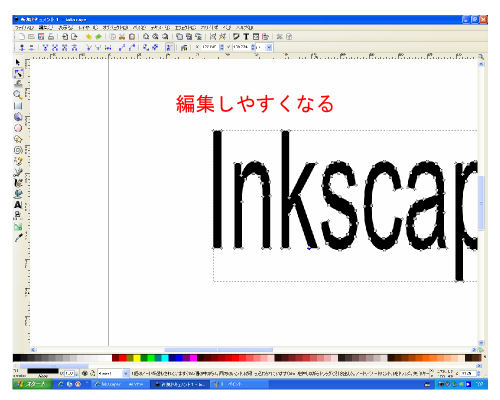The height and width of the screenshot is (400, 500).
Task: Open the XML editor icon
Action: click(256, 37)
